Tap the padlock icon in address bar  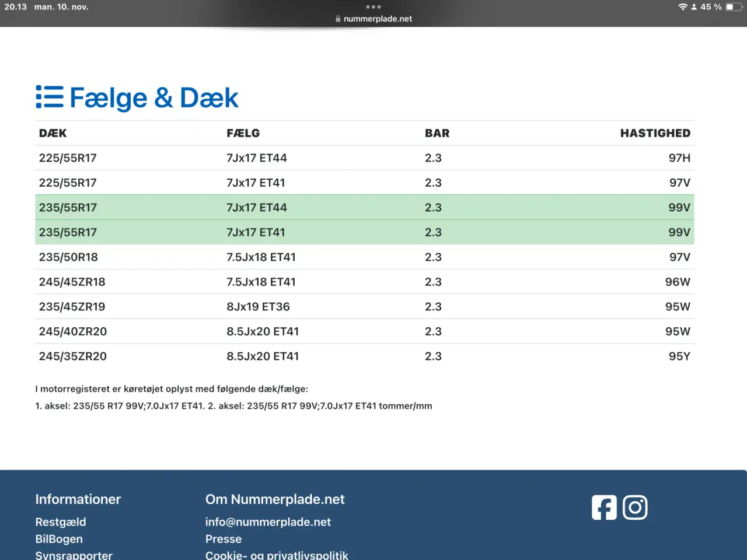pyautogui.click(x=338, y=19)
